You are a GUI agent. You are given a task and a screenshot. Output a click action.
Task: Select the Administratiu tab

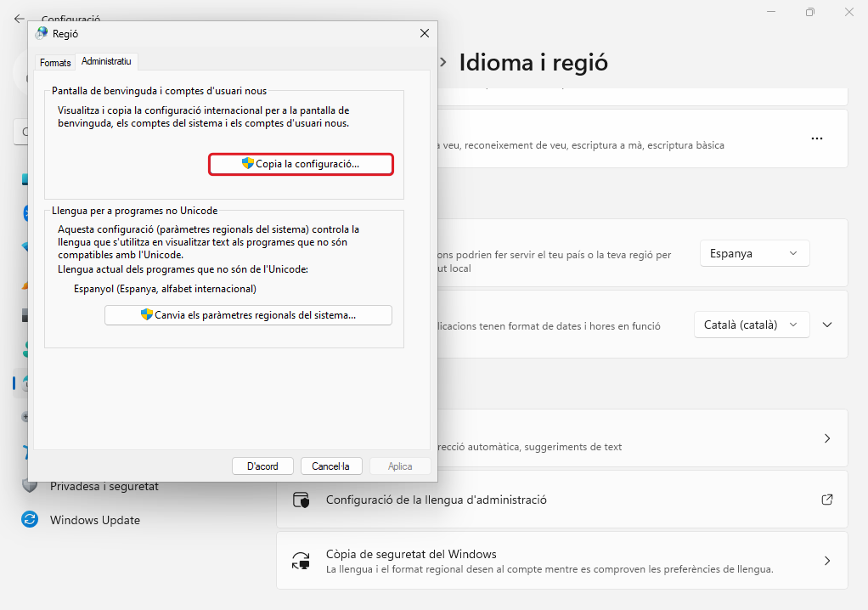point(106,62)
